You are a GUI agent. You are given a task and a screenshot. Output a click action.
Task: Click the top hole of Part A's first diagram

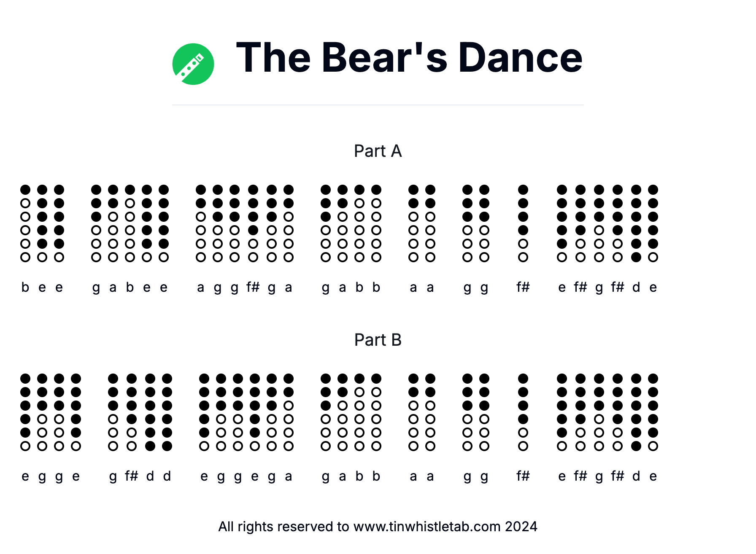click(25, 190)
